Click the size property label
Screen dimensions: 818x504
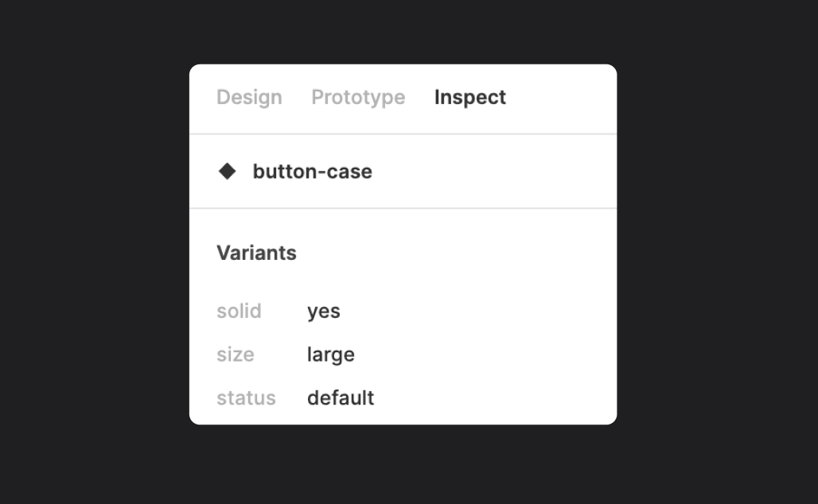pyautogui.click(x=236, y=355)
